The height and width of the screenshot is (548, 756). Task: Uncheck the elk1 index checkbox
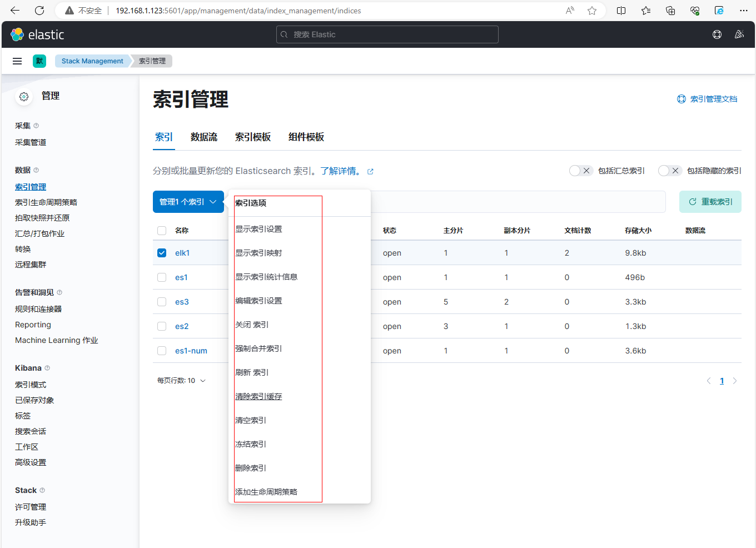pyautogui.click(x=162, y=253)
